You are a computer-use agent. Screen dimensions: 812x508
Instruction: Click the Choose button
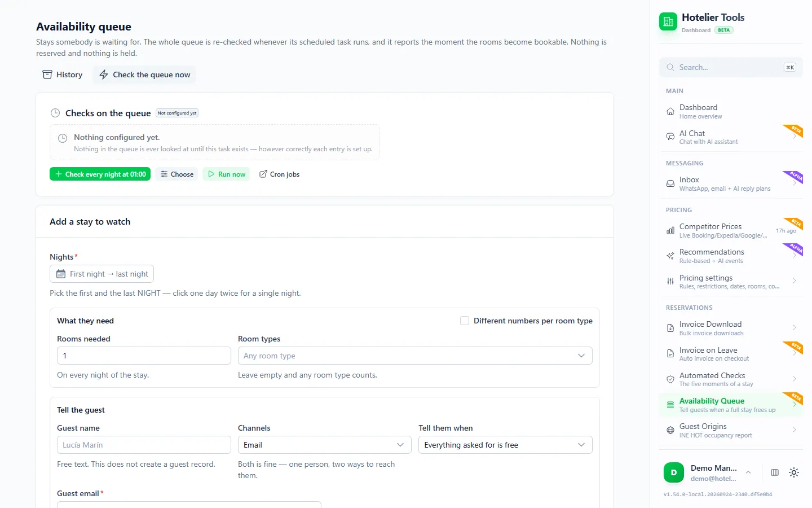176,174
